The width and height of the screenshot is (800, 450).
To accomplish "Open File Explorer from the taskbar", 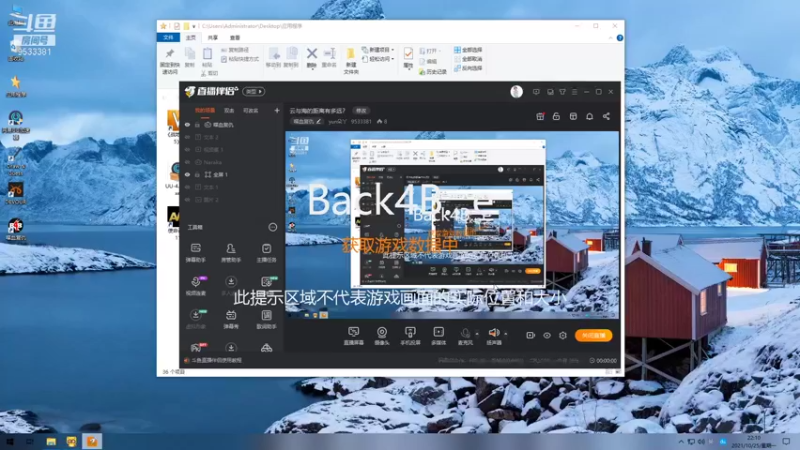I will pyautogui.click(x=51, y=441).
